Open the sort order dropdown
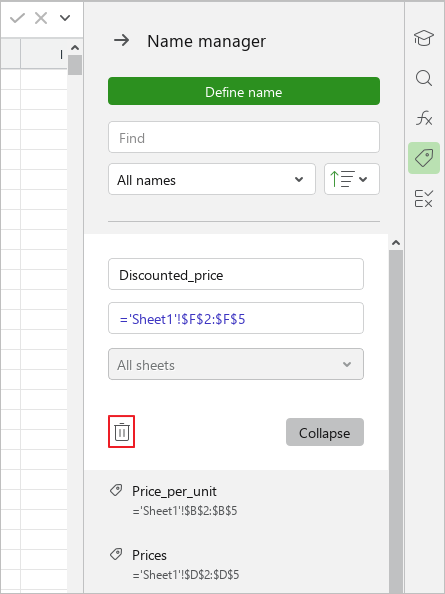 (x=352, y=179)
